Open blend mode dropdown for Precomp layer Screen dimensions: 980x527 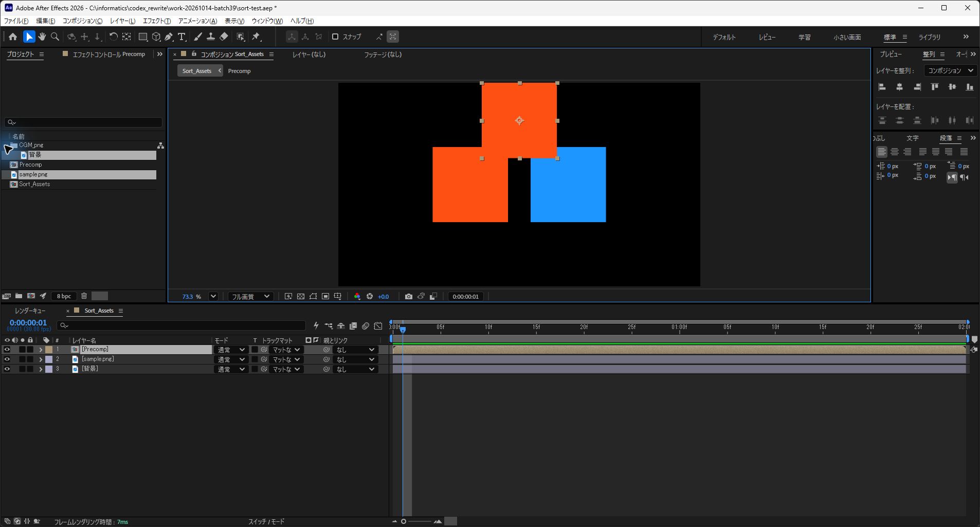point(231,350)
